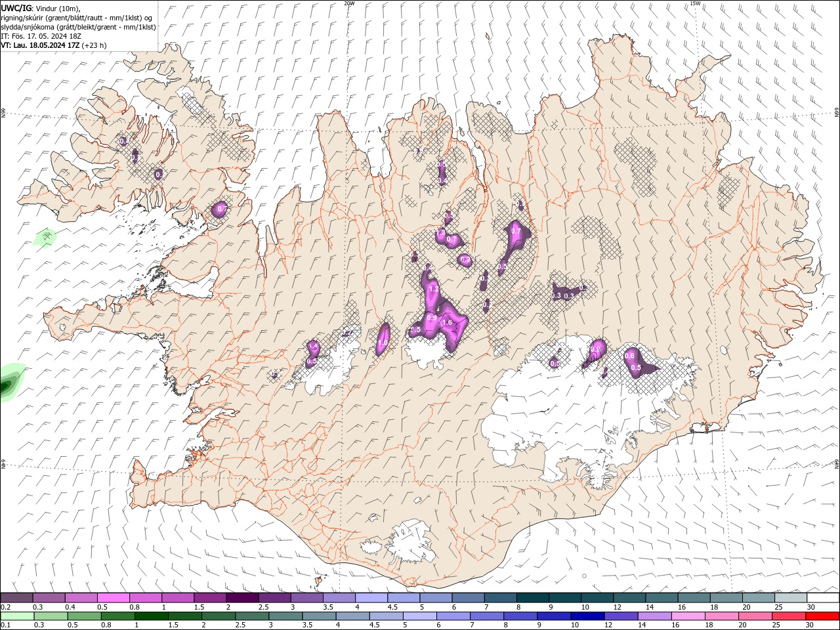Image resolution: width=840 pixels, height=630 pixels.
Task: Click the '20W' longitude label
Action: click(349, 3)
